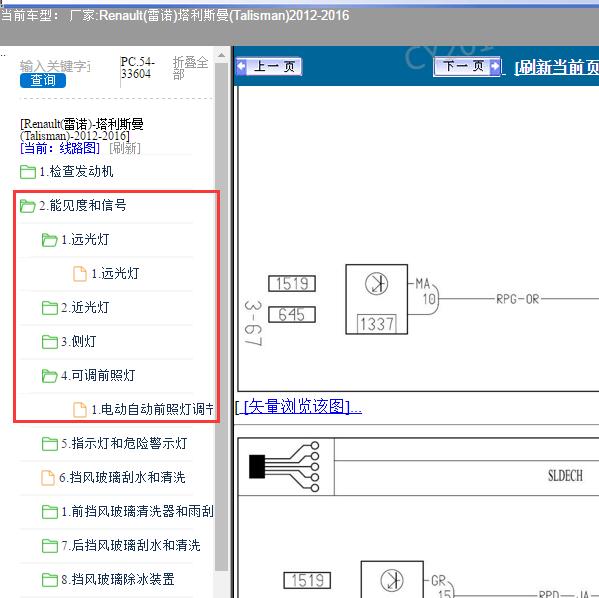This screenshot has height=598, width=599.
Task: Click folder icon of 8.挡风玻璃除冰装置
Action: pos(50,580)
